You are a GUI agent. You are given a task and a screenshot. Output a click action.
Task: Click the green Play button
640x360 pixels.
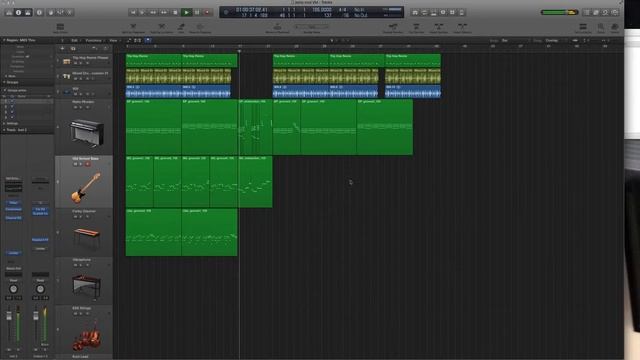pyautogui.click(x=186, y=13)
